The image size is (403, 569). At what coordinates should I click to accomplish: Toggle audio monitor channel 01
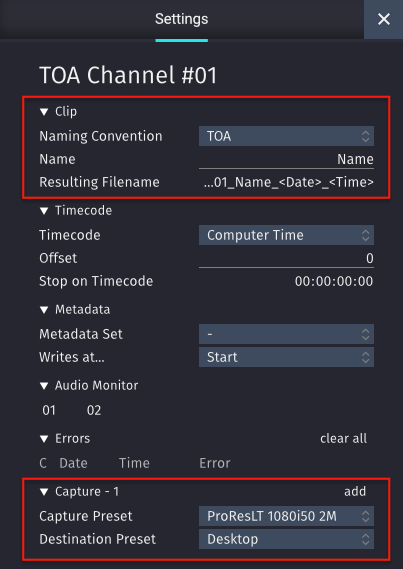pos(49,410)
